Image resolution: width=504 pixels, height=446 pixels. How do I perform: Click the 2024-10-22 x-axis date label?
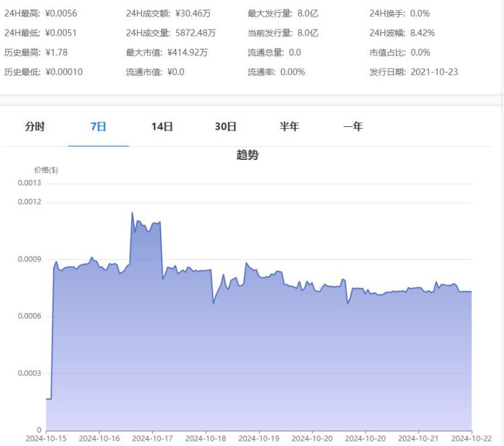click(472, 438)
